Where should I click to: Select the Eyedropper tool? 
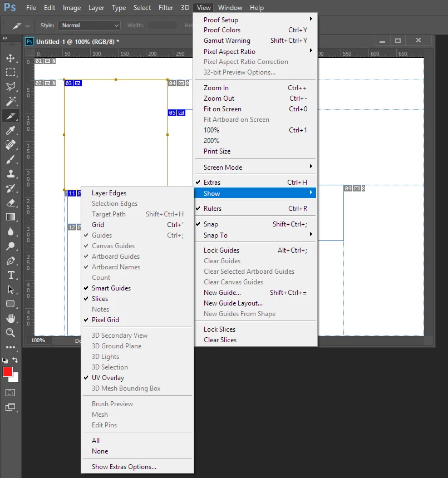coord(11,130)
